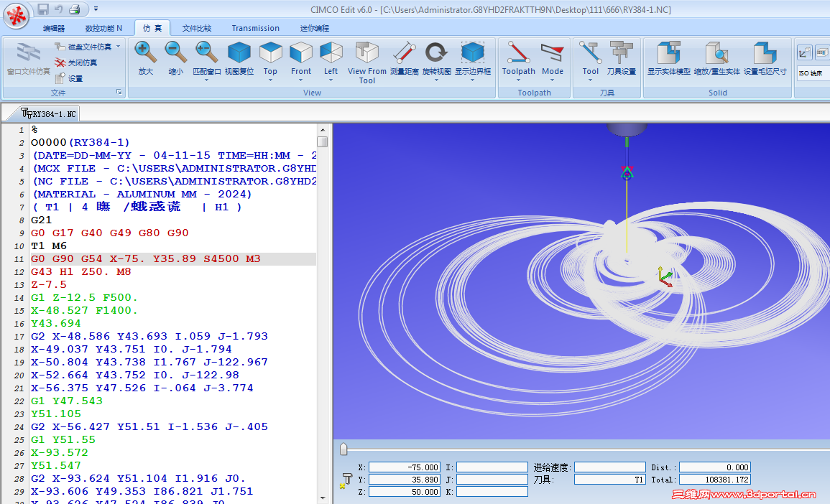The height and width of the screenshot is (504, 830).
Task: Click the Window File Simulation (窗口文件仿真) icon
Action: pos(28,53)
